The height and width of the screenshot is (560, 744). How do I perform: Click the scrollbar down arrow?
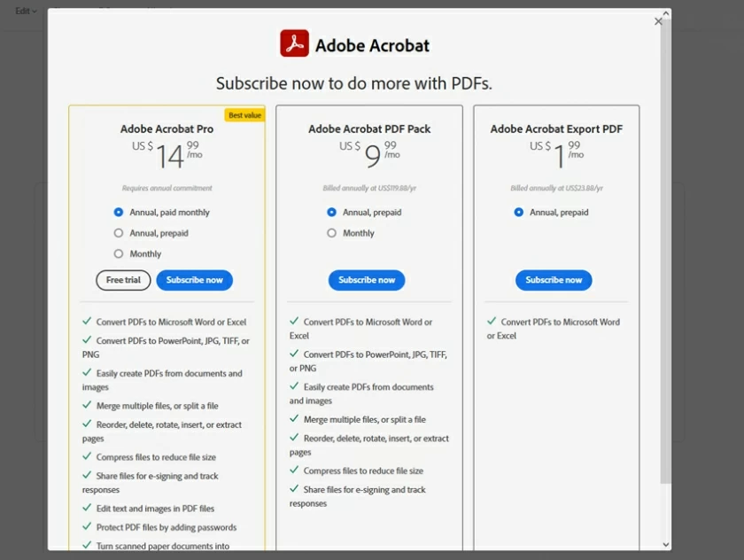coord(667,544)
